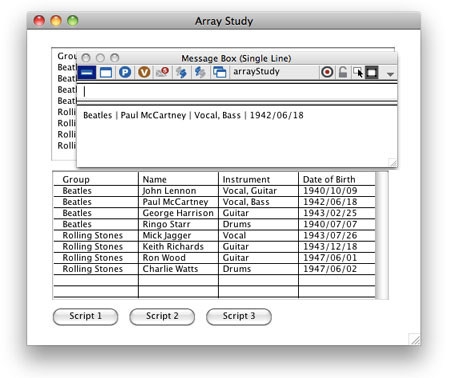The height and width of the screenshot is (378, 454).
Task: Show Pending Messages pane icon
Action: coord(163,72)
